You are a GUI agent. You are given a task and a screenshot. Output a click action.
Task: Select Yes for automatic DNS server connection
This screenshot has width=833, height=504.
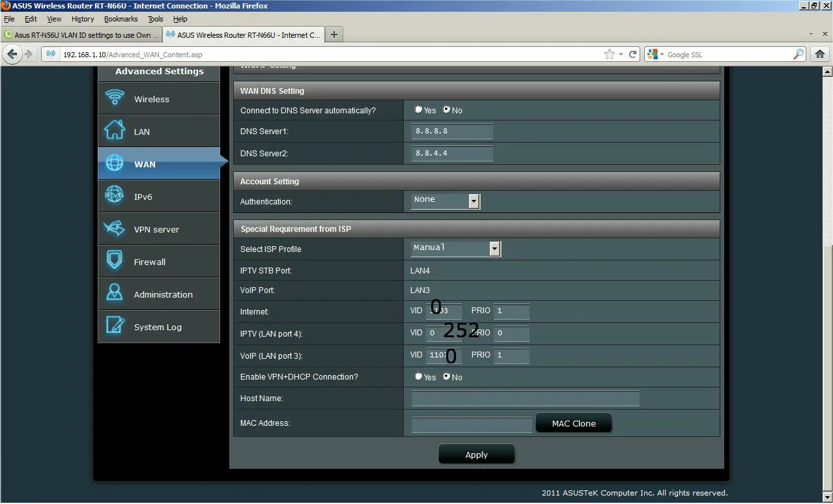[419, 109]
